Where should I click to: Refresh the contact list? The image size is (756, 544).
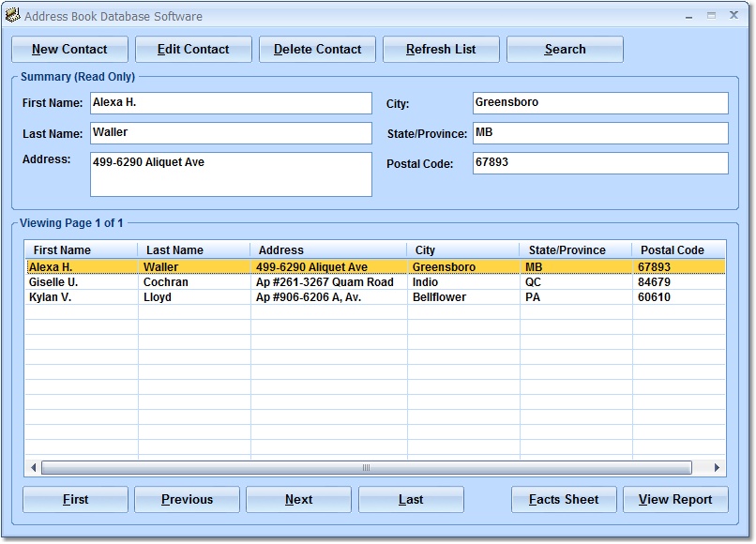[x=441, y=49]
